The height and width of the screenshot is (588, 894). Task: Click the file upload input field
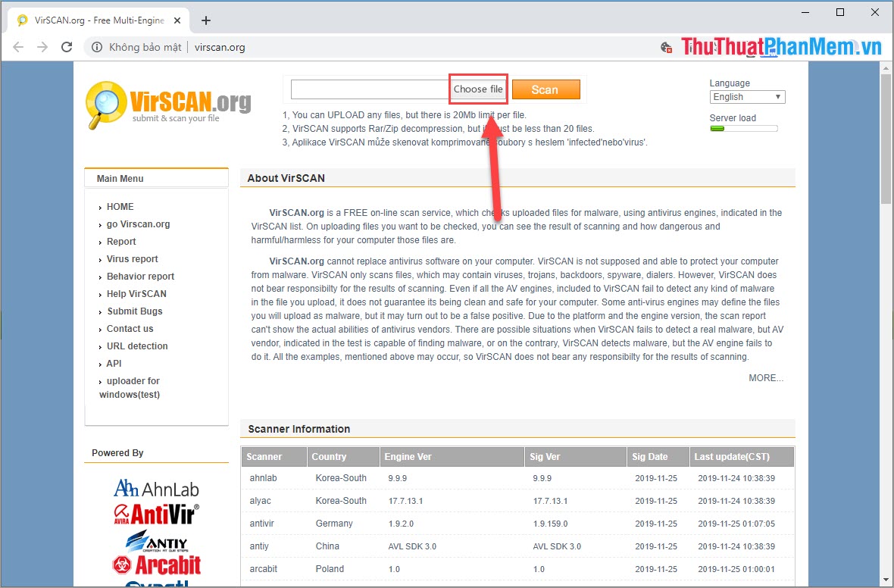368,89
